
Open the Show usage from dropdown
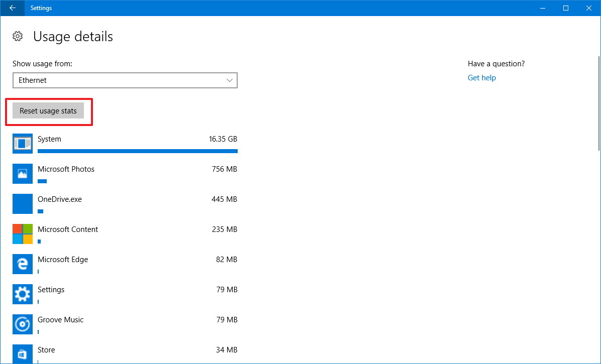(x=125, y=80)
